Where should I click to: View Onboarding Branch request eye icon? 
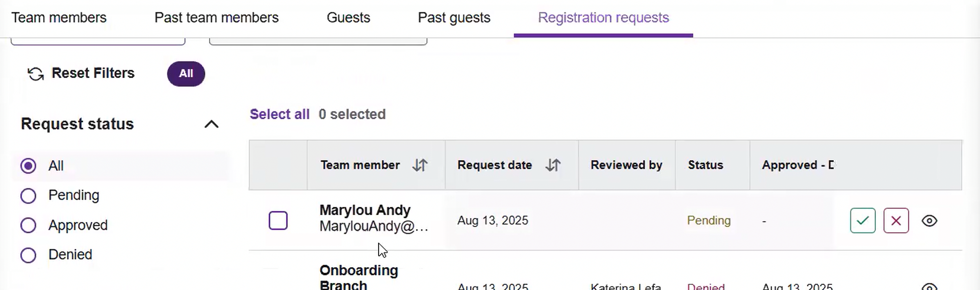(929, 286)
